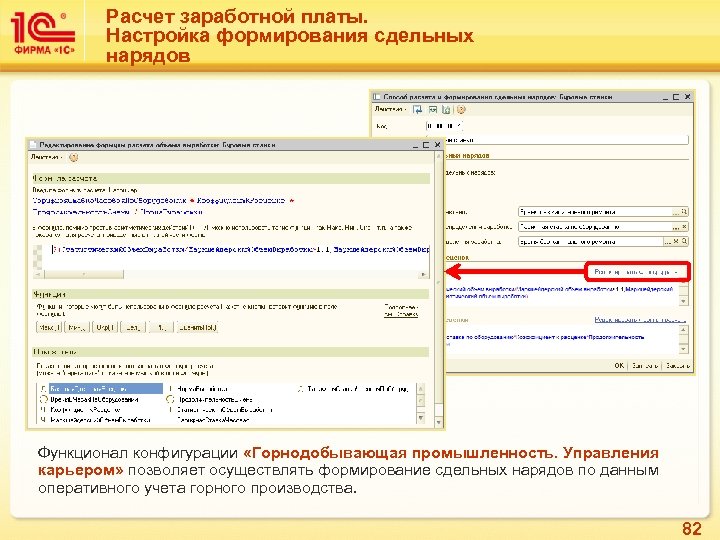Click the function button right of Цел( )
720x540 pixels.
[x=161, y=327]
